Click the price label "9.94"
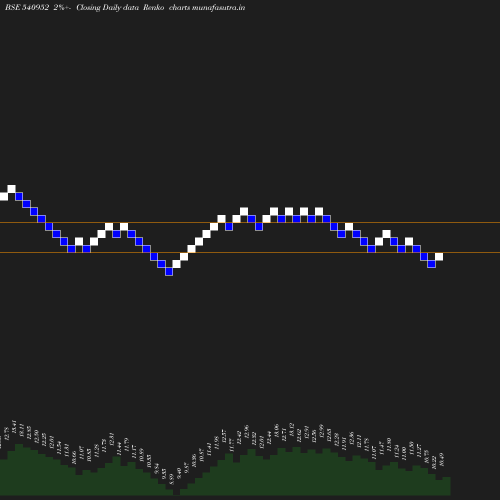This screenshot has width=500, height=500. click(x=157, y=468)
